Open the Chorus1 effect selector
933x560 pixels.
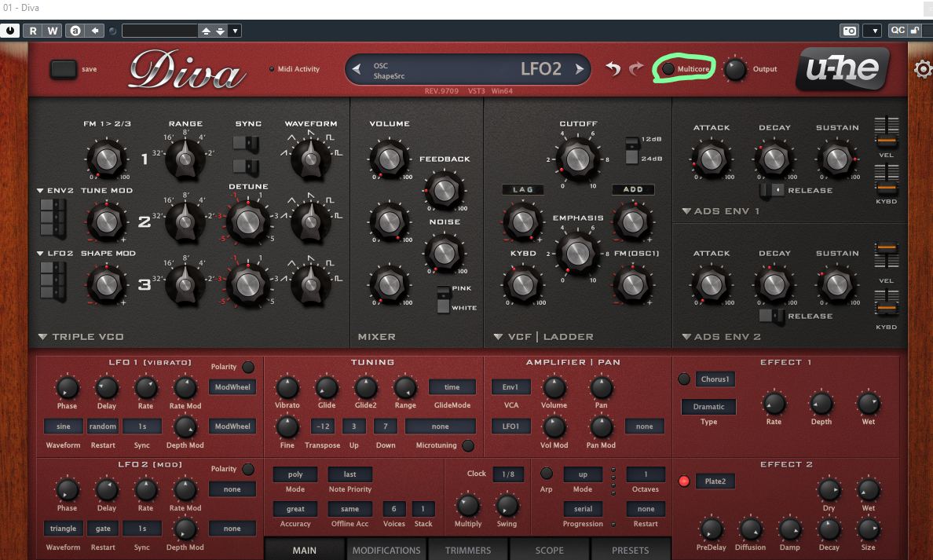click(x=715, y=379)
